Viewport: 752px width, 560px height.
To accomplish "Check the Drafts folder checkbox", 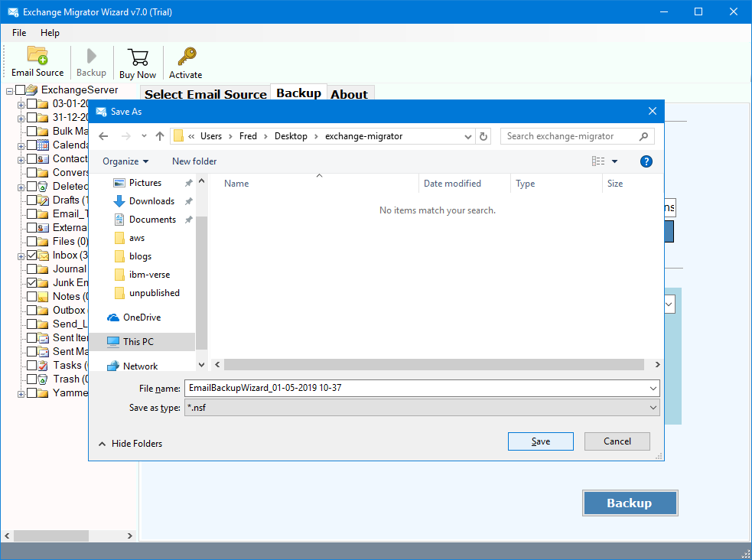I will (31, 200).
